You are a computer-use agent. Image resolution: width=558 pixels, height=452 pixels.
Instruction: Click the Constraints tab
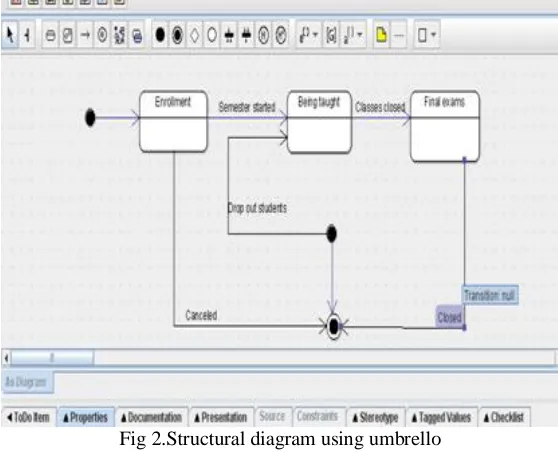(318, 416)
